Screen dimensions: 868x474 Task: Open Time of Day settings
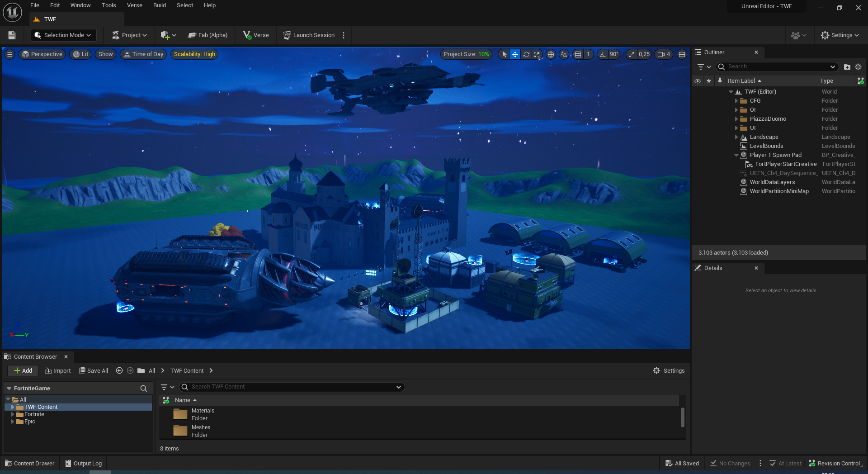click(x=143, y=54)
